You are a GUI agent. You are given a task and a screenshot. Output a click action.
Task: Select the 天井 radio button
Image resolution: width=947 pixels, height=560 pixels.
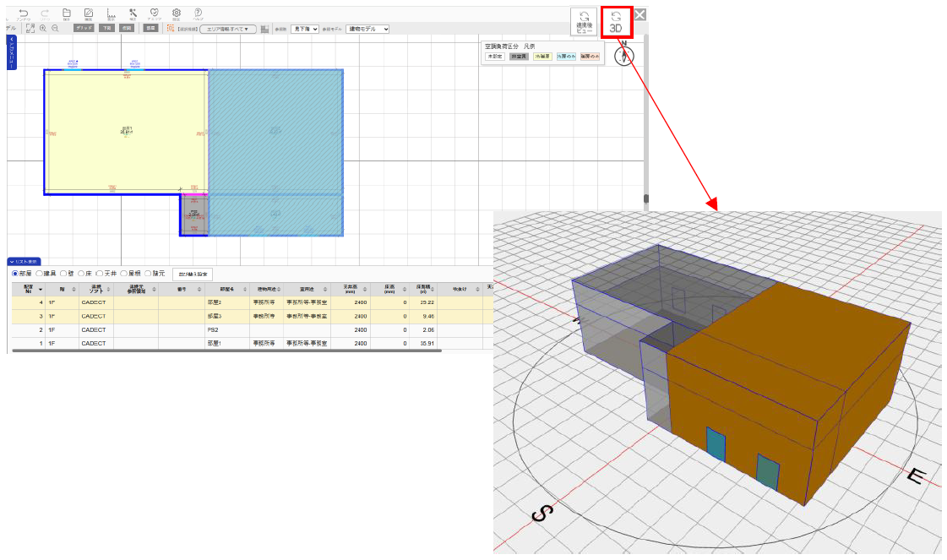pos(99,274)
